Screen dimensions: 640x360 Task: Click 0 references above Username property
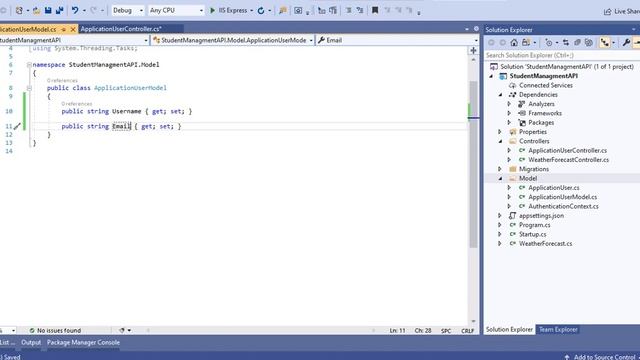tap(77, 104)
